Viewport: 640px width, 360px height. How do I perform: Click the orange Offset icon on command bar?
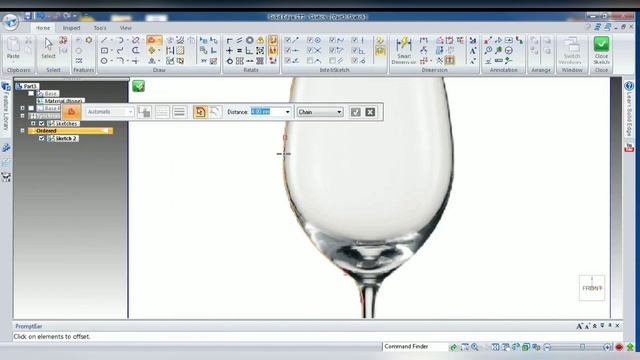click(71, 112)
